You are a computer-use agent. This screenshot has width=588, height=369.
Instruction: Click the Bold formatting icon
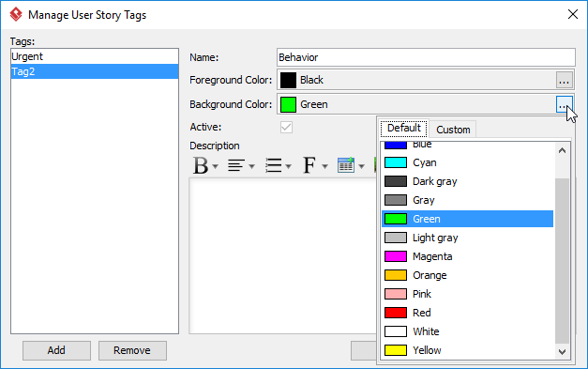coord(201,165)
